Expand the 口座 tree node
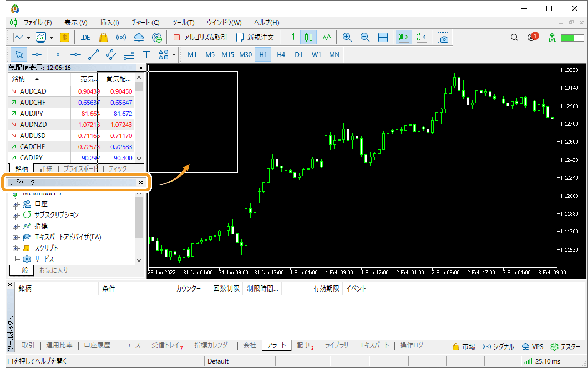The width and height of the screenshot is (588, 368). [x=15, y=204]
